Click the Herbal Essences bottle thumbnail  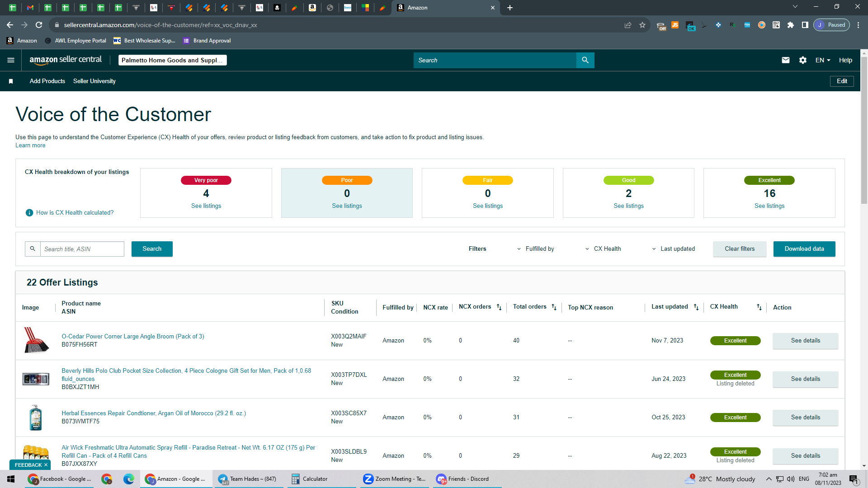click(36, 418)
